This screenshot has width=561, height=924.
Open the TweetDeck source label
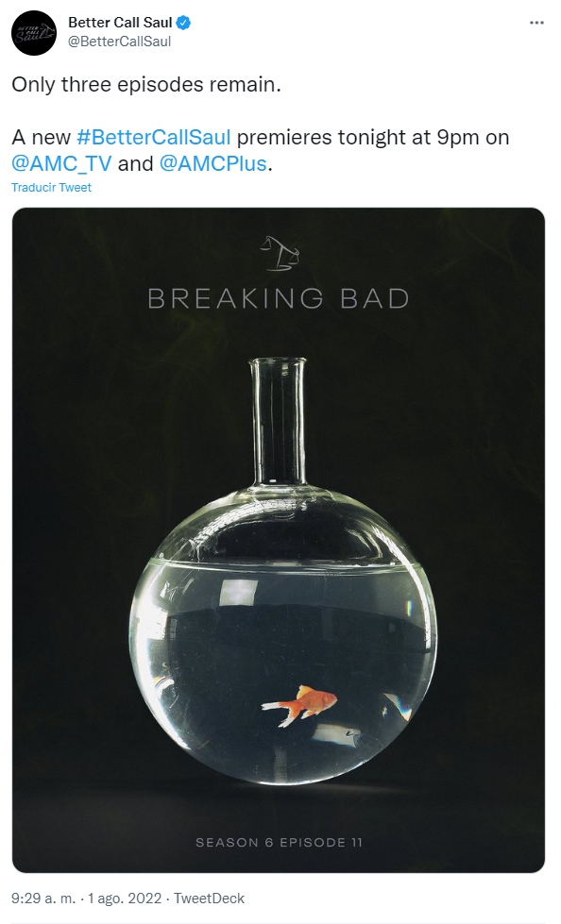click(209, 899)
